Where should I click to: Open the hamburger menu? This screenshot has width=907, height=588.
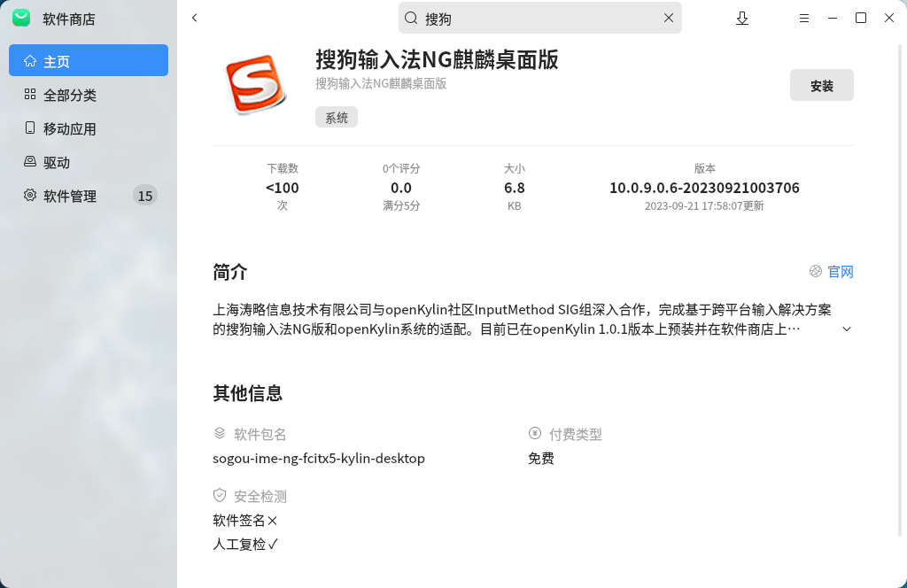[x=804, y=19]
